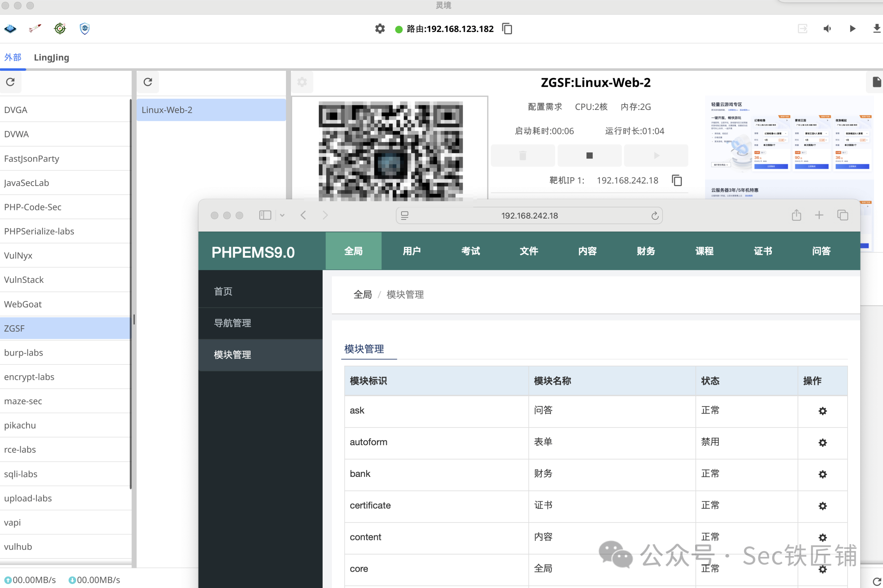Viewport: 883px width, 588px height.
Task: Open the 考试 navigation menu
Action: [x=470, y=251]
